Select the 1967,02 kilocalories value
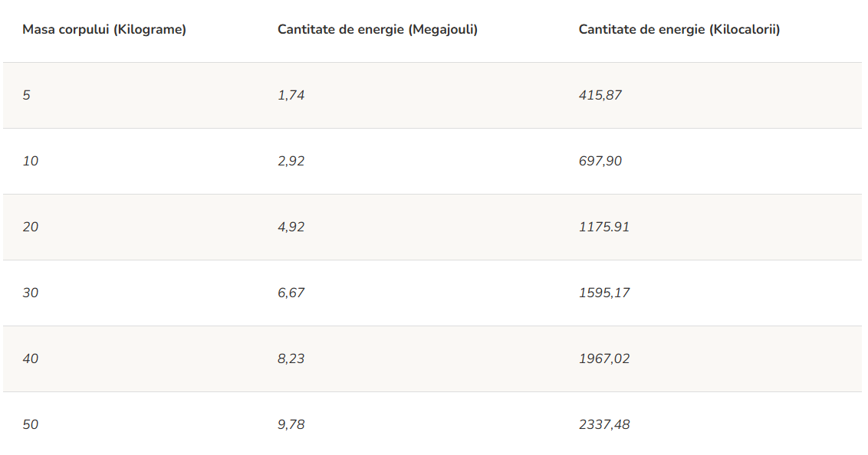Viewport: 868px width, 455px height. pos(604,359)
